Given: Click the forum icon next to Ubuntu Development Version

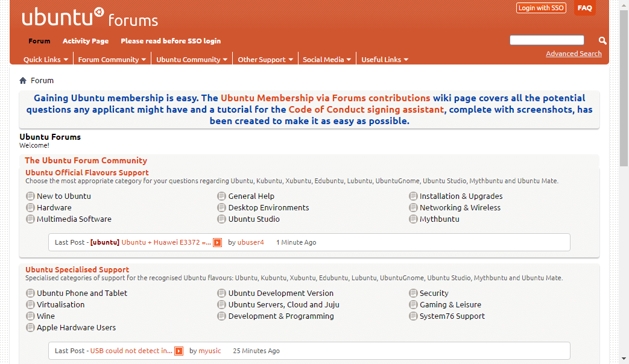Looking at the screenshot, I should click(x=221, y=293).
